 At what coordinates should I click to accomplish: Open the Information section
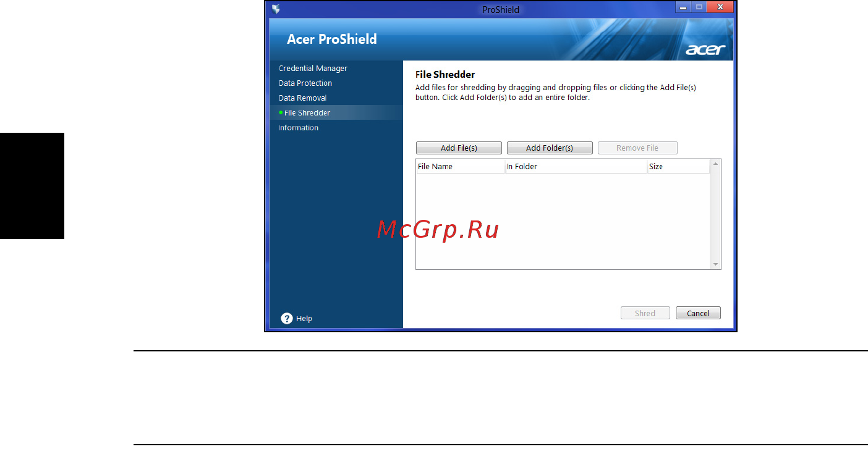point(299,128)
